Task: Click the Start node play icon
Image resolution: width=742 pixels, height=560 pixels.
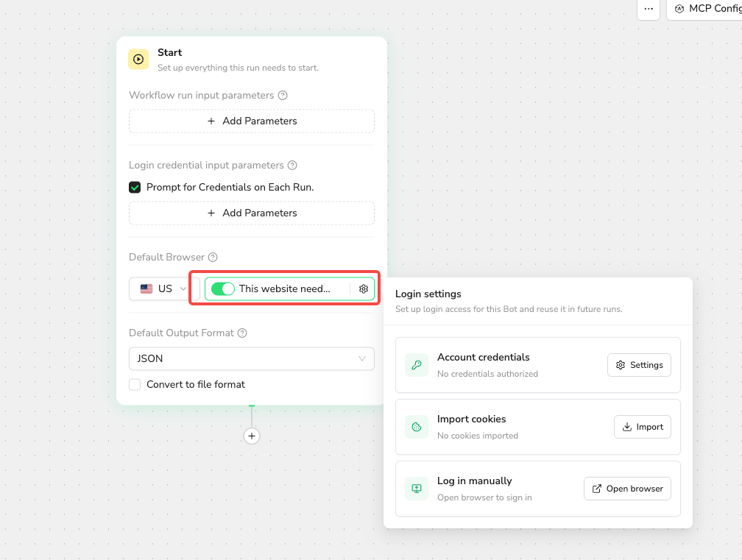Action: [x=138, y=59]
